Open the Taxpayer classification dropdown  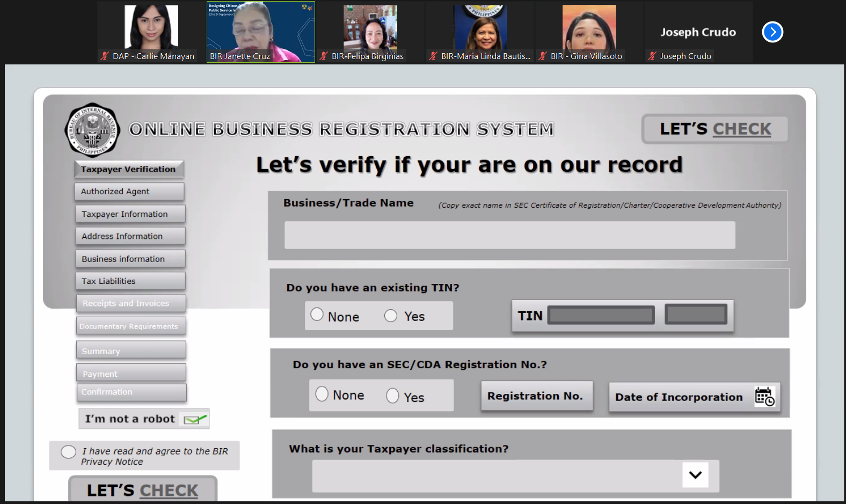coord(695,474)
